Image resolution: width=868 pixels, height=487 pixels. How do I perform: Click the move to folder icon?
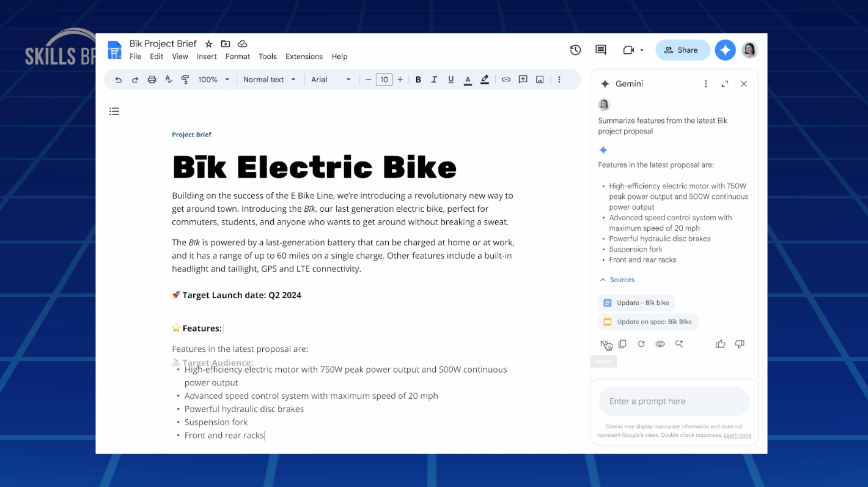click(226, 44)
